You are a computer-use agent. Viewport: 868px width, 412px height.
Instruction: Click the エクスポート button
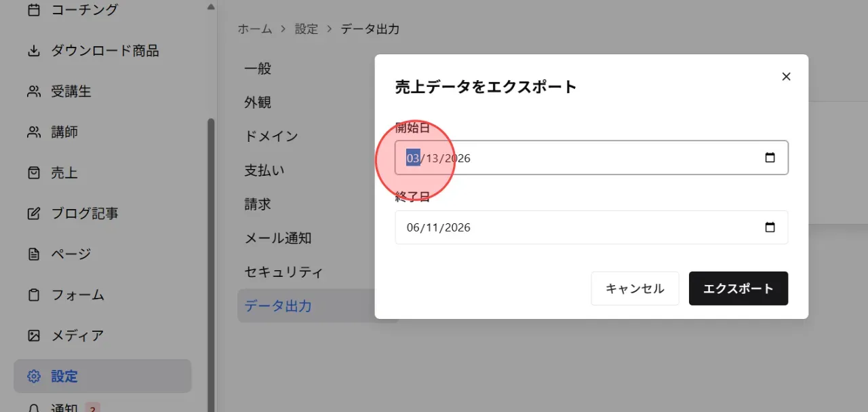point(738,288)
